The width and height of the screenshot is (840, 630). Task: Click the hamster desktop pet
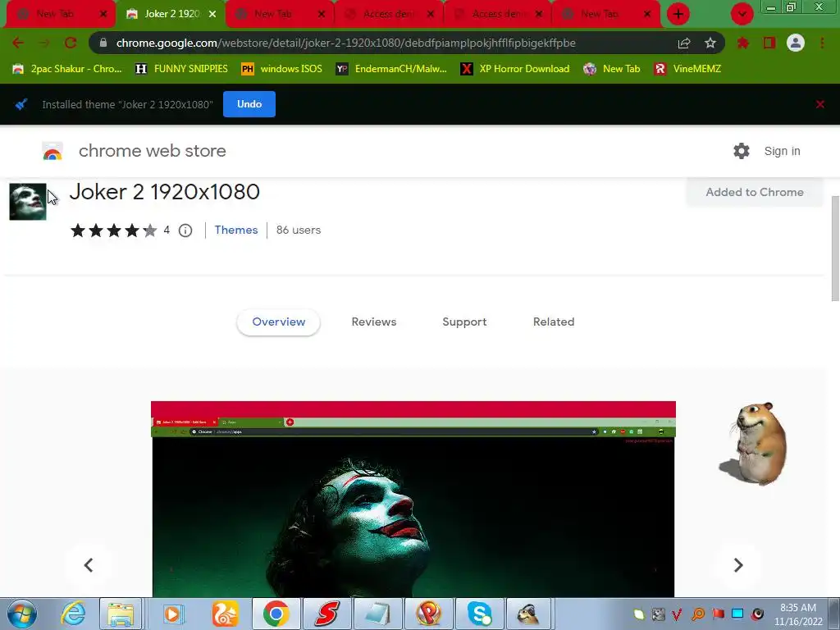pos(755,443)
